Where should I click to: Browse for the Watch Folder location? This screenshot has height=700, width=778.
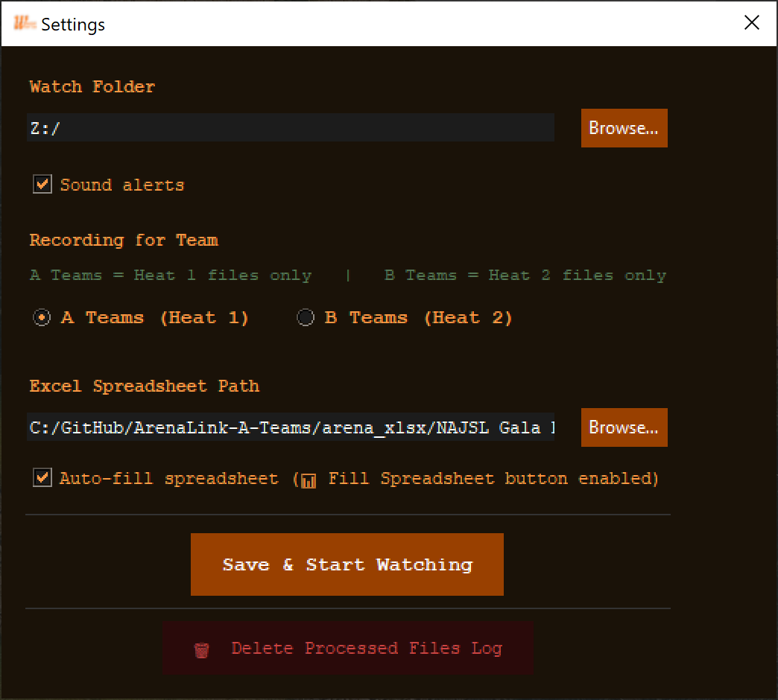coord(624,128)
